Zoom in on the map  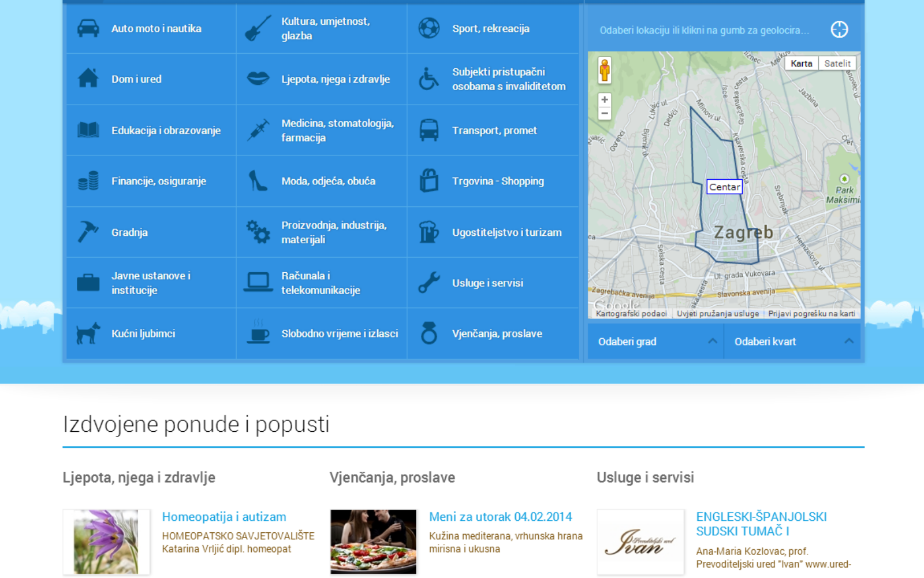(x=605, y=99)
